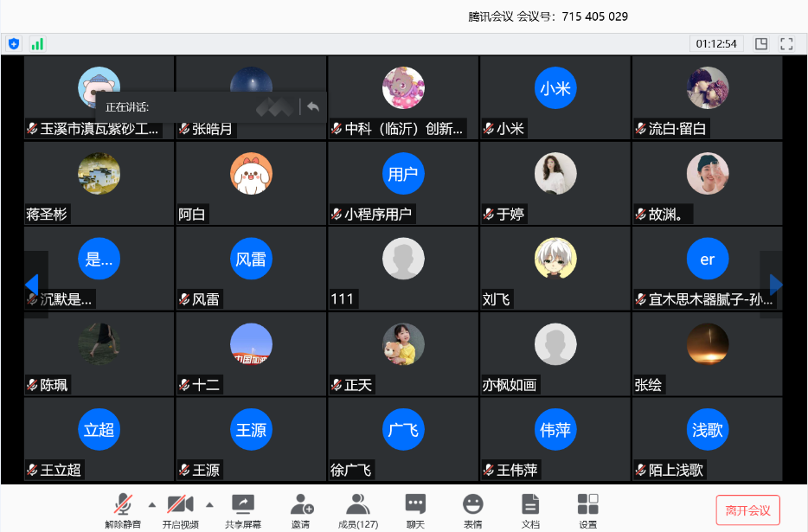Image resolution: width=808 pixels, height=532 pixels.
Task: Open the green network signal indicator
Action: tap(37, 44)
